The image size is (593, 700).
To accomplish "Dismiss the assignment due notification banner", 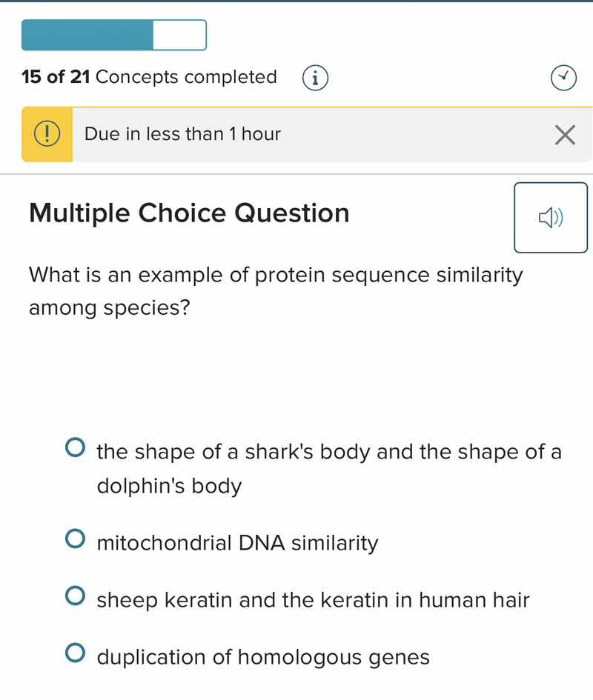I will (x=566, y=135).
